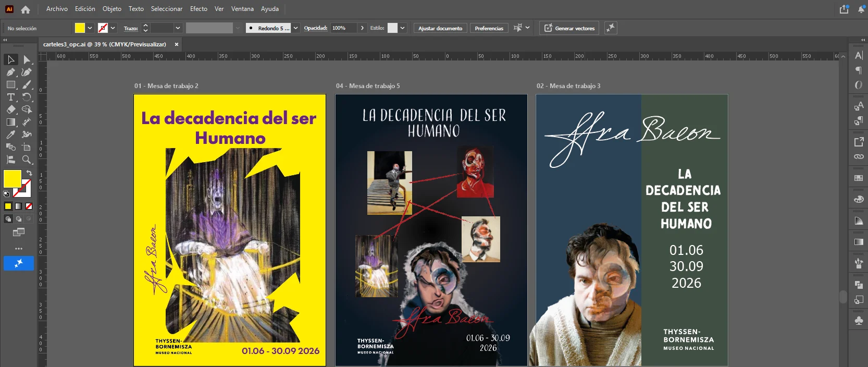Select the Curvature tool
This screenshot has width=868, height=367.
27,72
